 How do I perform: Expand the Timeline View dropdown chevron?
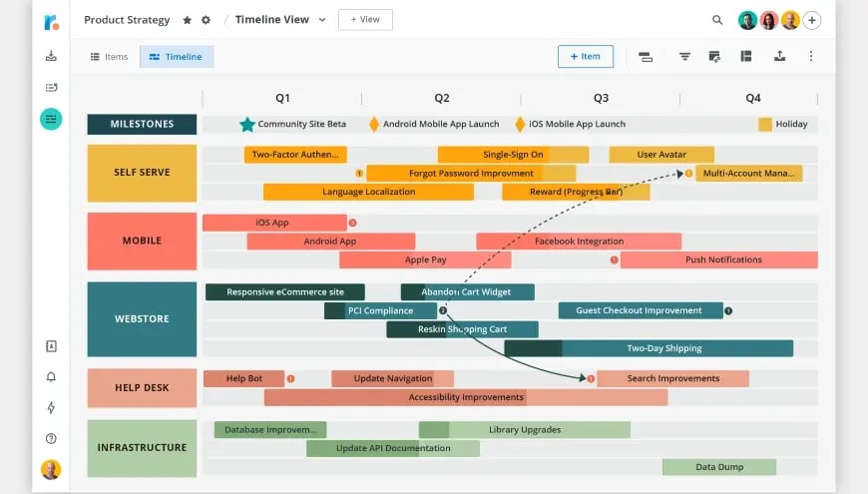(x=322, y=20)
